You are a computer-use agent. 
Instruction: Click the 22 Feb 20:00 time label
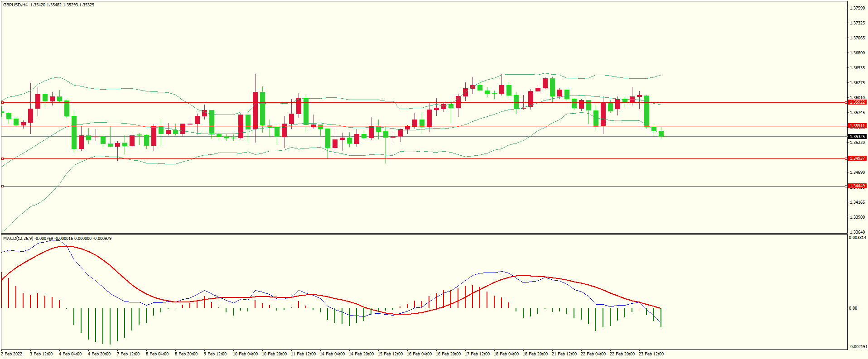[x=622, y=354]
